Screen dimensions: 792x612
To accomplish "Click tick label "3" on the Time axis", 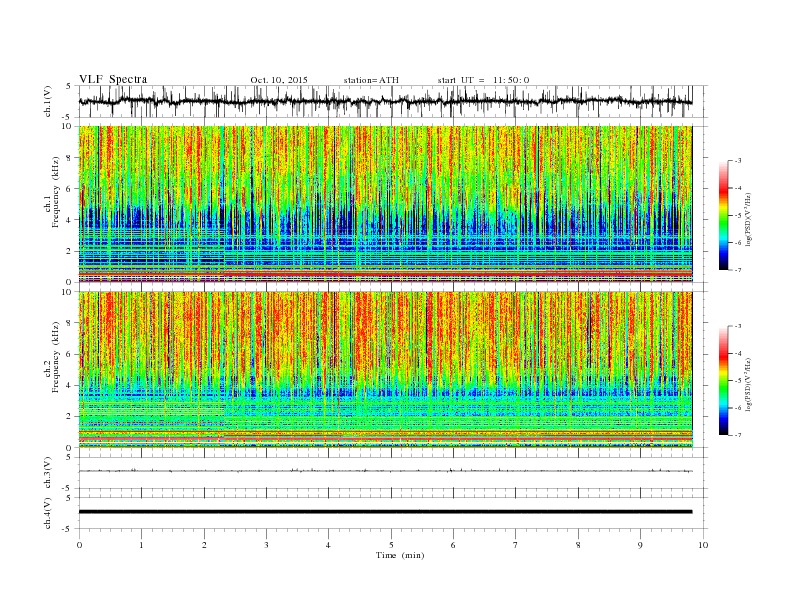I will [x=266, y=545].
